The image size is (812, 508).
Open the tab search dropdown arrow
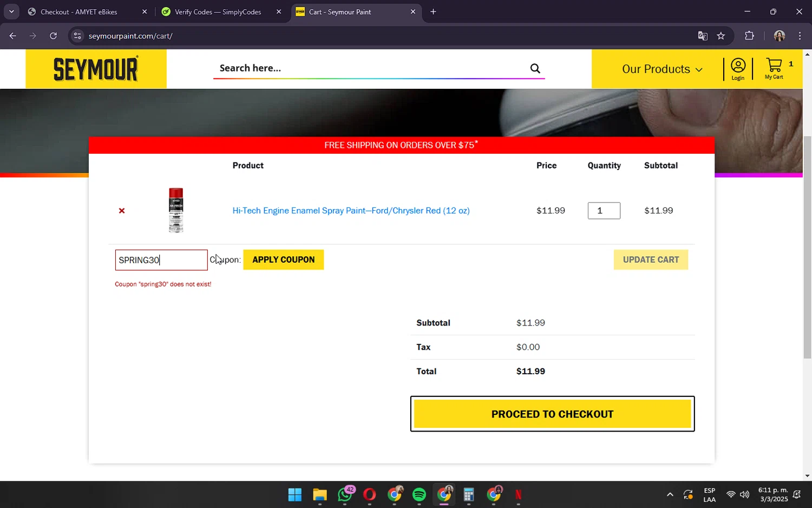[x=11, y=11]
